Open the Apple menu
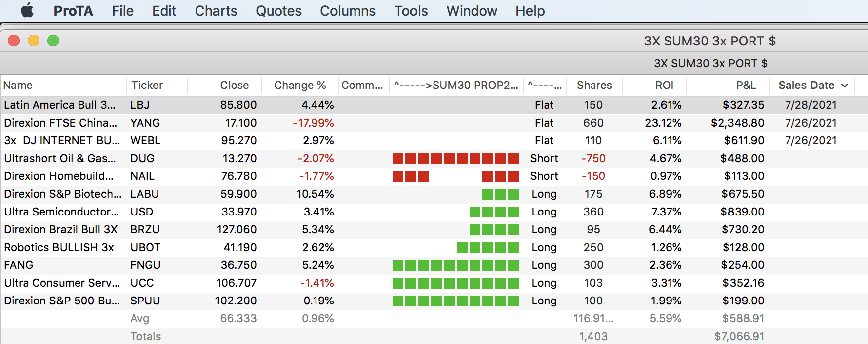868x344 pixels. [x=27, y=10]
